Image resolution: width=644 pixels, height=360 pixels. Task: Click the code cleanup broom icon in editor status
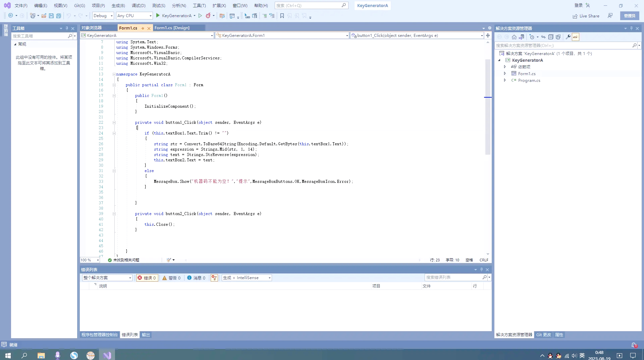point(169,260)
